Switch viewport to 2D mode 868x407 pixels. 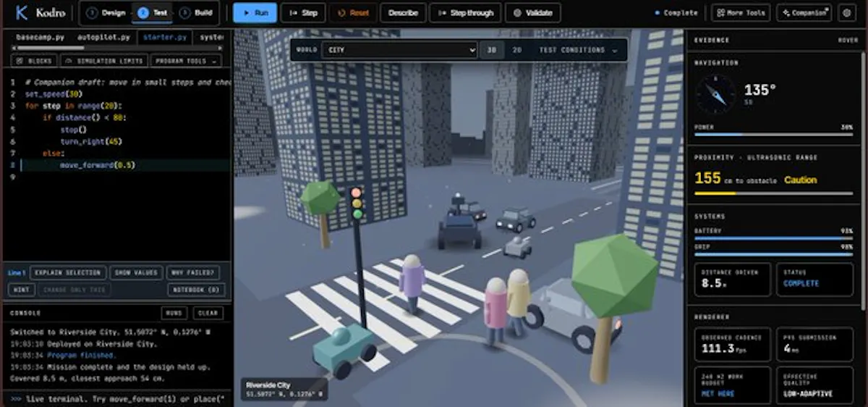(516, 50)
